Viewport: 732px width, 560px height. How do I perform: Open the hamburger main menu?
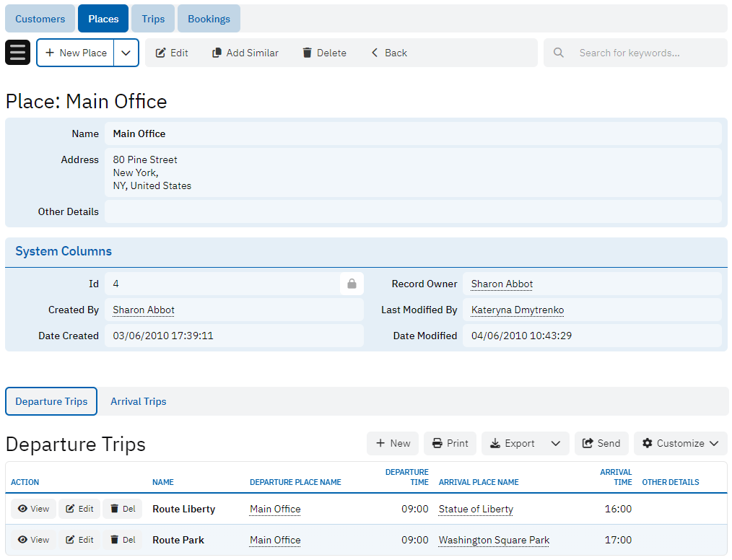coord(17,53)
